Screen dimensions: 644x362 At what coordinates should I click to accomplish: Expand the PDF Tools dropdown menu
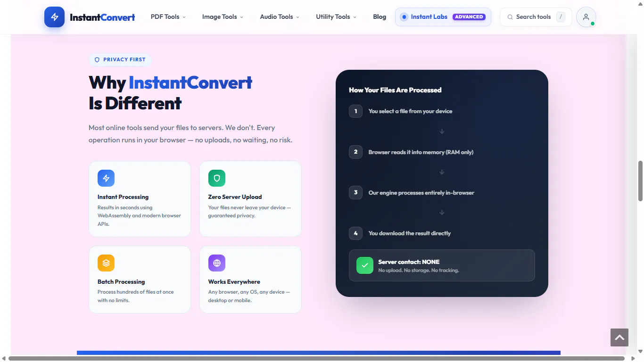click(168, 17)
